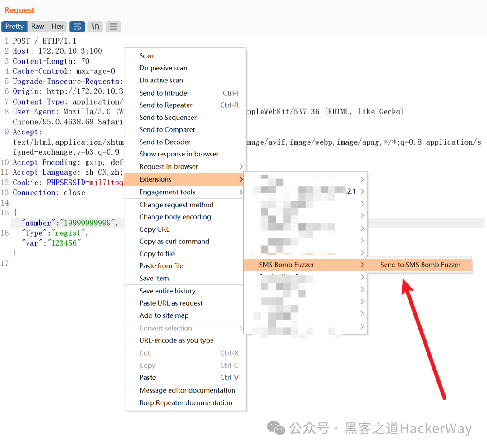Click Send to SMS Bomb Fuzzer

point(418,265)
